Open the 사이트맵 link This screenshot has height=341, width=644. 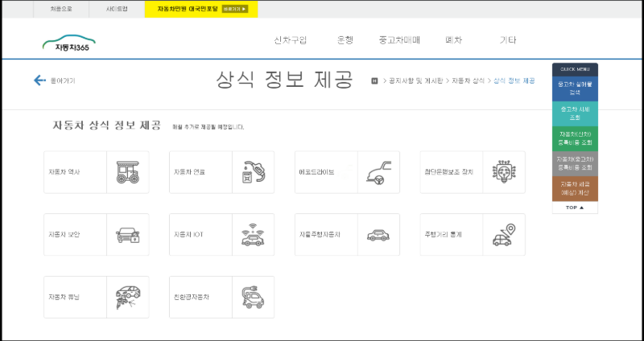pyautogui.click(x=117, y=9)
